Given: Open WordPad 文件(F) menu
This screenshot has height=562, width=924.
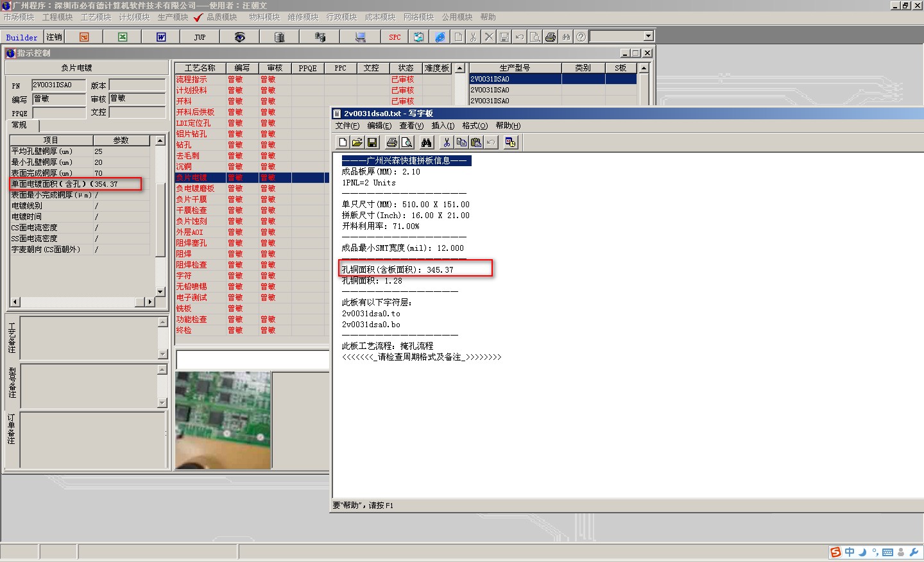Looking at the screenshot, I should click(347, 126).
